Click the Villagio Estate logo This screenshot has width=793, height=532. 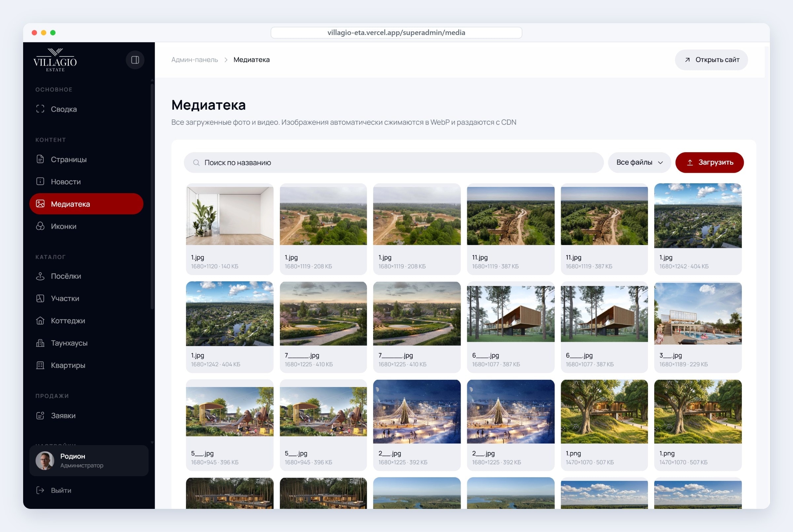(55, 60)
